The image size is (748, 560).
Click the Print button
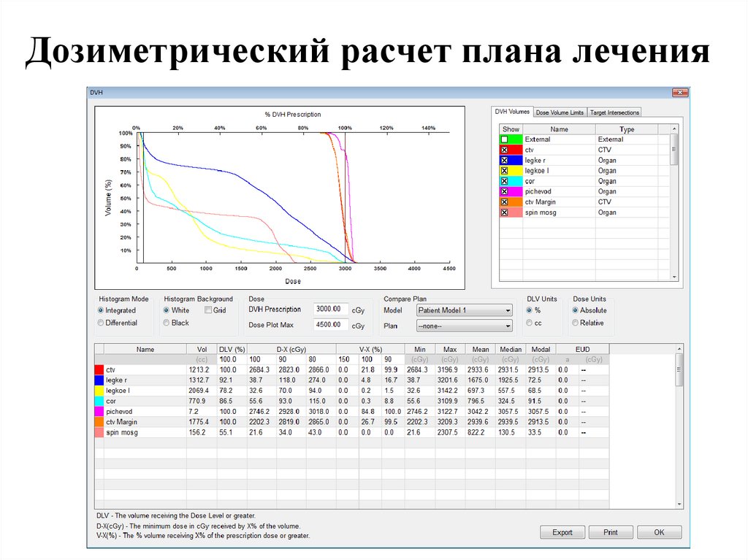pos(611,532)
